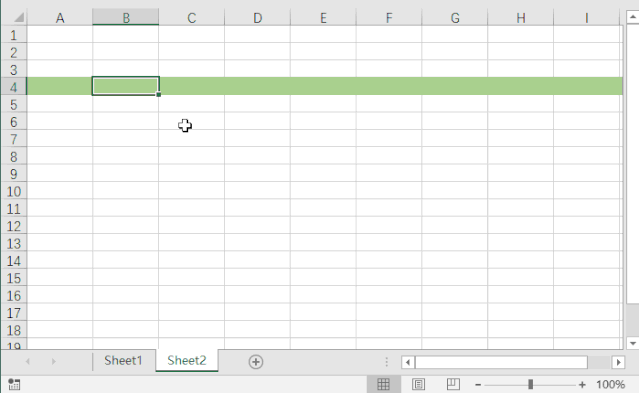
Task: Switch to Normal view icon
Action: [x=383, y=384]
